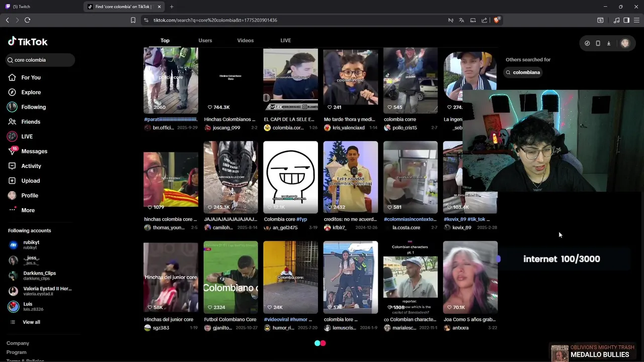Viewport: 644px width, 362px height.
Task: Click the browser address bar URL
Action: [215, 20]
